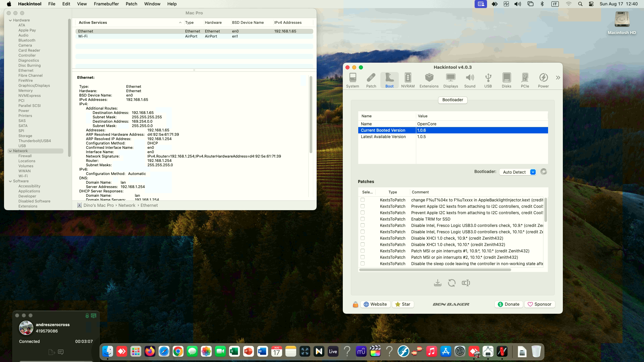Open Finder from the Dock
This screenshot has width=644, height=362.
108,351
